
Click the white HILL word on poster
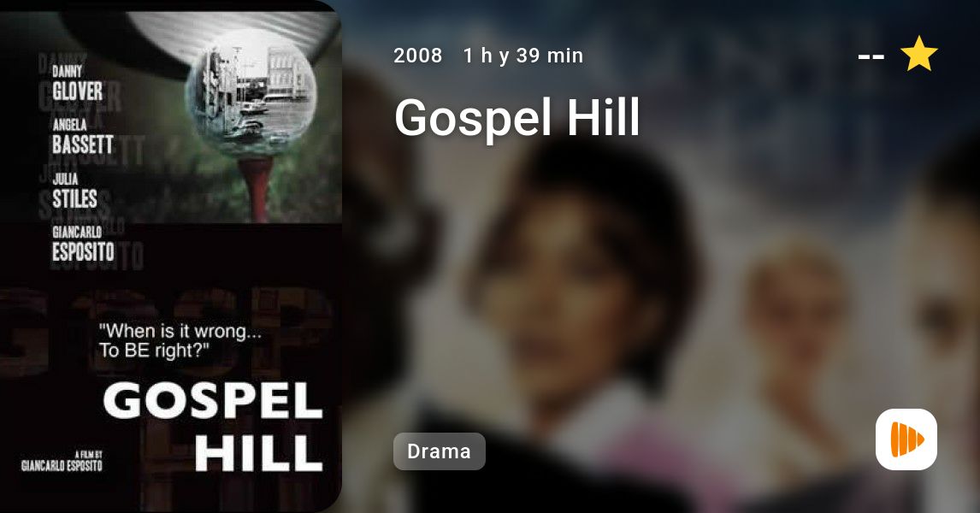pyautogui.click(x=259, y=452)
